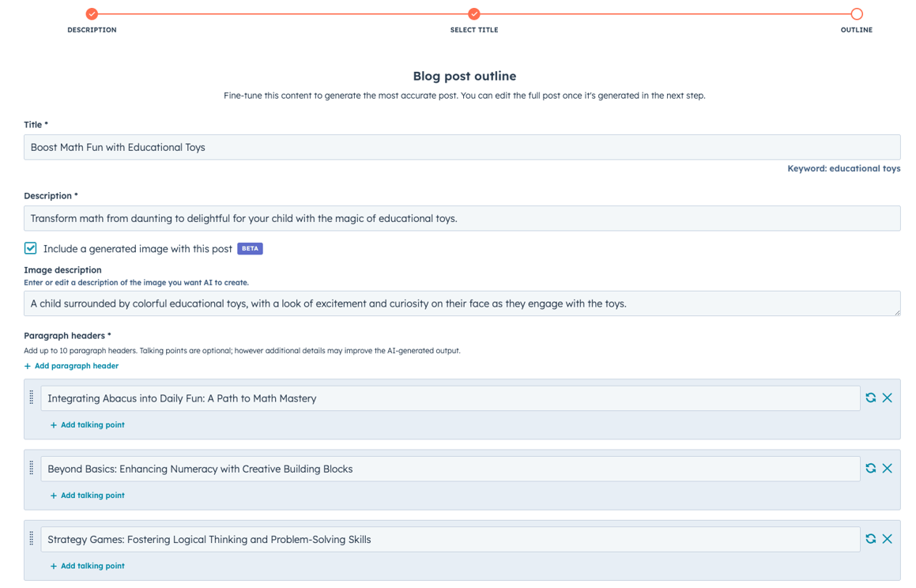Viewport: 916px width, 588px height.
Task: Edit the Image description text area
Action: click(462, 303)
